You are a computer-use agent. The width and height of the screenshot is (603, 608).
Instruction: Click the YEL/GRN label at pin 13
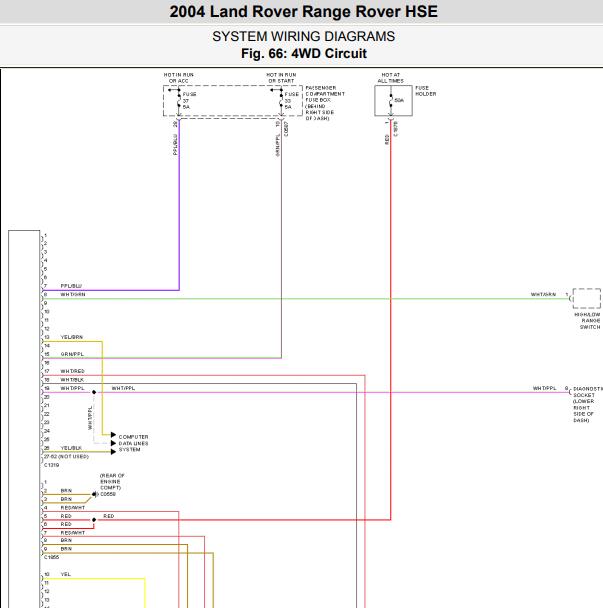(x=72, y=337)
